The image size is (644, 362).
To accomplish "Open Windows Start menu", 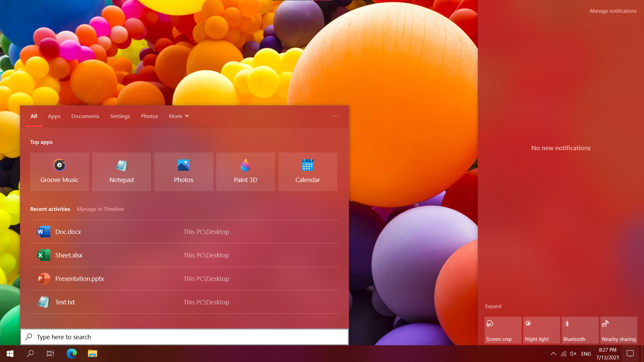I will (10, 353).
